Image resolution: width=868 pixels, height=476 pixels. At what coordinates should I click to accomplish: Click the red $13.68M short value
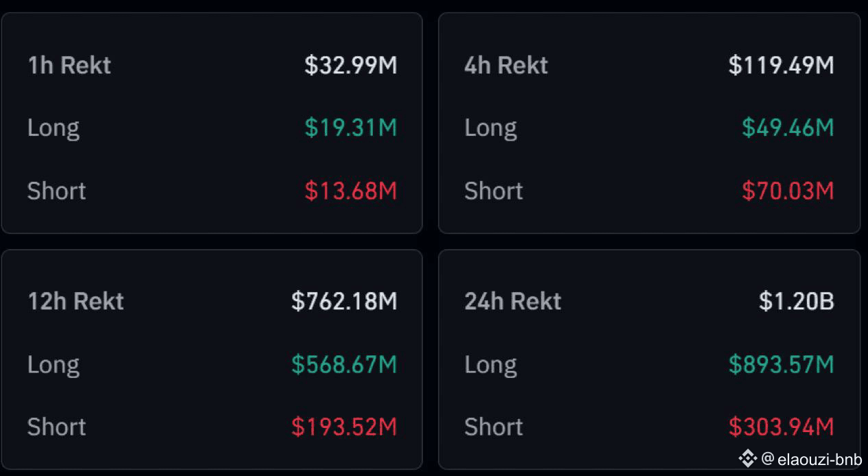pos(351,191)
